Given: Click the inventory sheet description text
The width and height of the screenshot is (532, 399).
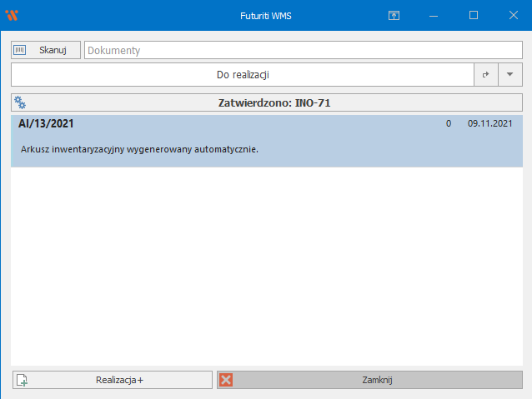Looking at the screenshot, I should pos(139,149).
